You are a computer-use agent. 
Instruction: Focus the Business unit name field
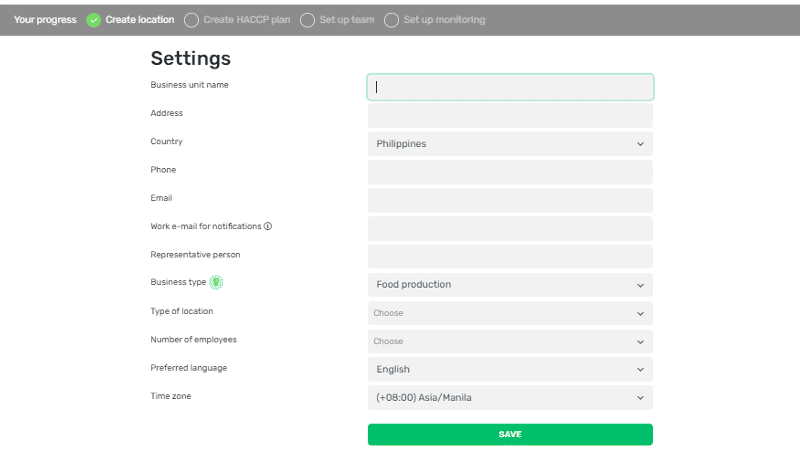click(x=510, y=87)
